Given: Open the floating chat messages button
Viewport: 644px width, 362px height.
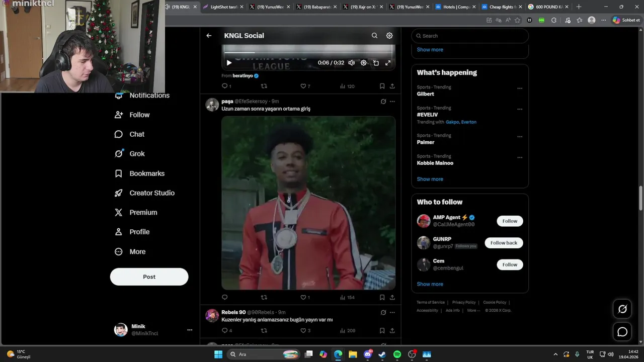Looking at the screenshot, I should [622, 332].
